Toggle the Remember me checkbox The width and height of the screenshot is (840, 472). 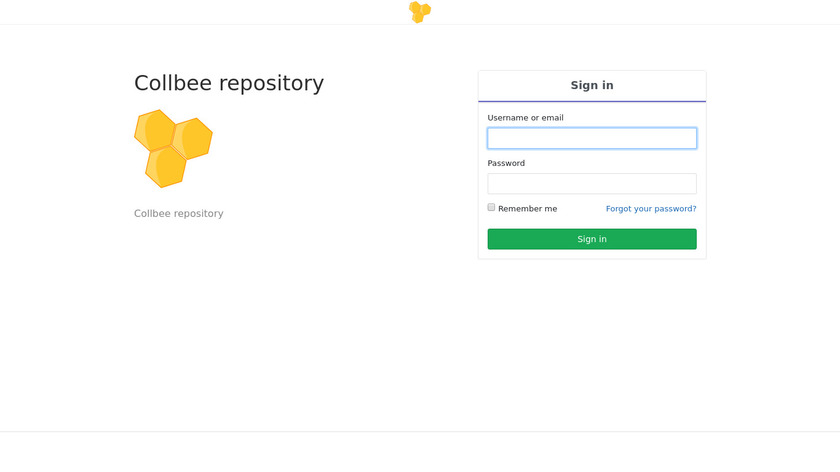491,207
